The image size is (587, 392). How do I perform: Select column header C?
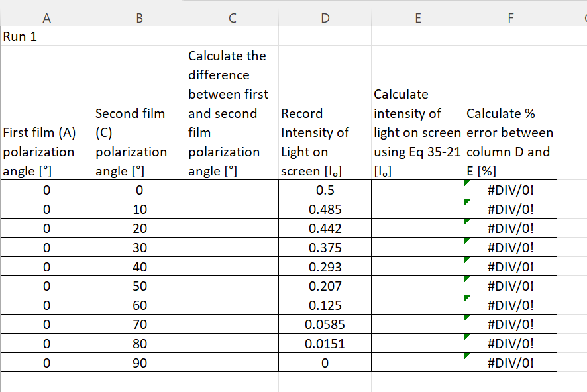(232, 18)
